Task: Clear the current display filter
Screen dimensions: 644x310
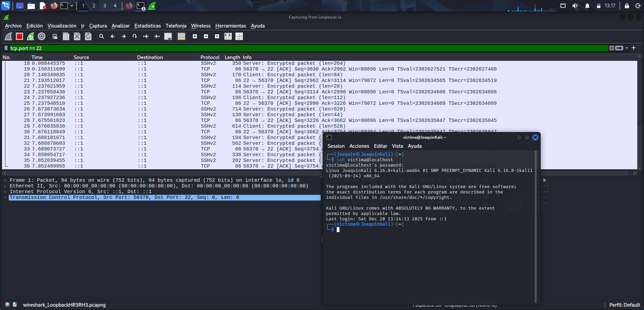Action: pyautogui.click(x=612, y=48)
